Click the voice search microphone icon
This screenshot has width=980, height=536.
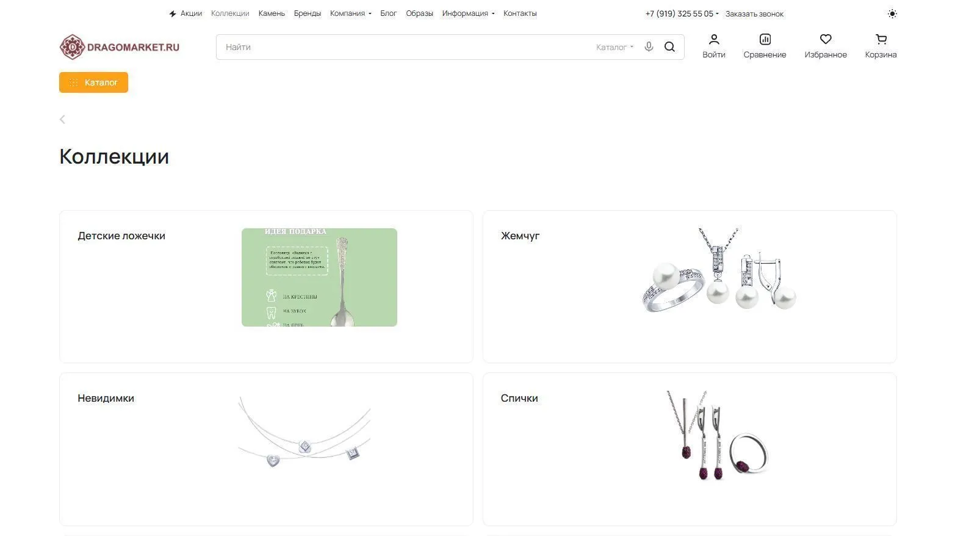(649, 47)
